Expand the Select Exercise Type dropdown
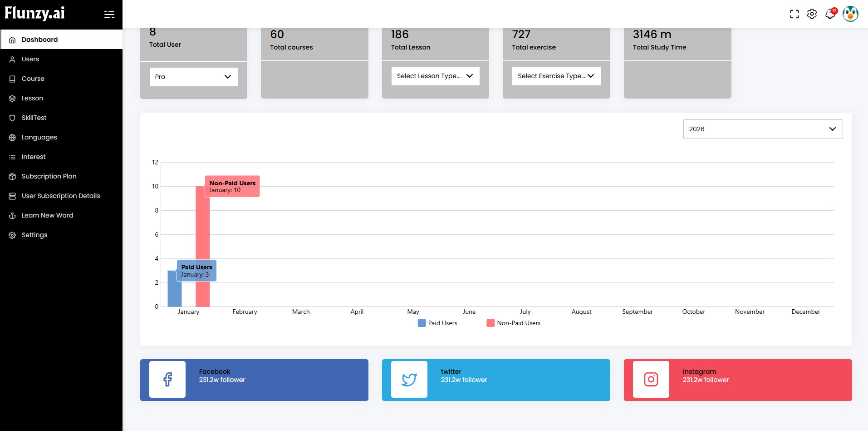This screenshot has height=431, width=868. point(556,76)
